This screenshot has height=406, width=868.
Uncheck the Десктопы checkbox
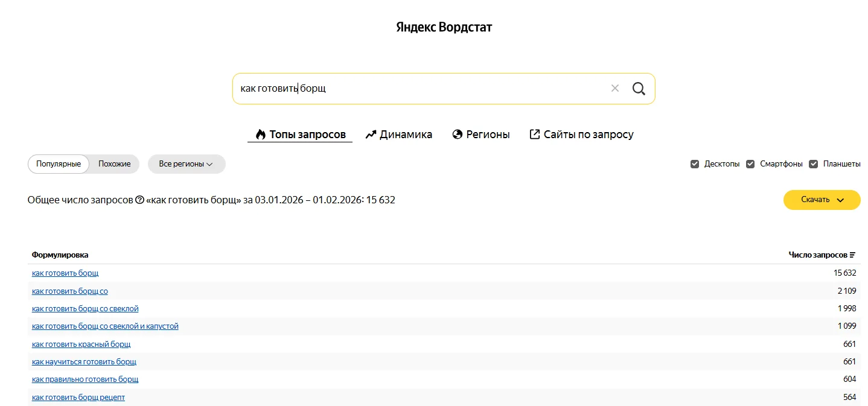pyautogui.click(x=695, y=164)
